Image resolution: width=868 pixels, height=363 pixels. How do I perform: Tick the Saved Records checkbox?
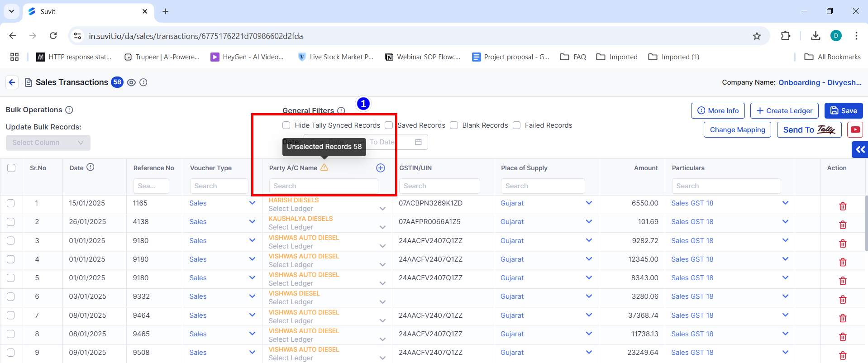click(x=389, y=125)
